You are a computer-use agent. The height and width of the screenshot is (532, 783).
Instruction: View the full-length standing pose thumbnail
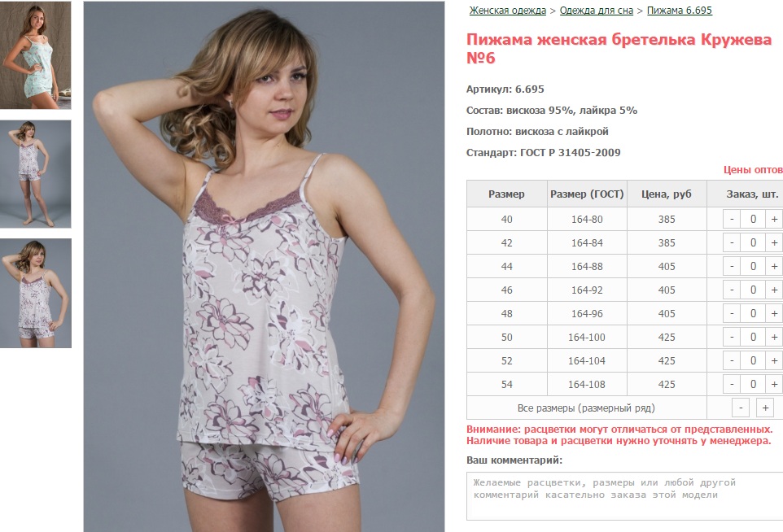coord(36,174)
